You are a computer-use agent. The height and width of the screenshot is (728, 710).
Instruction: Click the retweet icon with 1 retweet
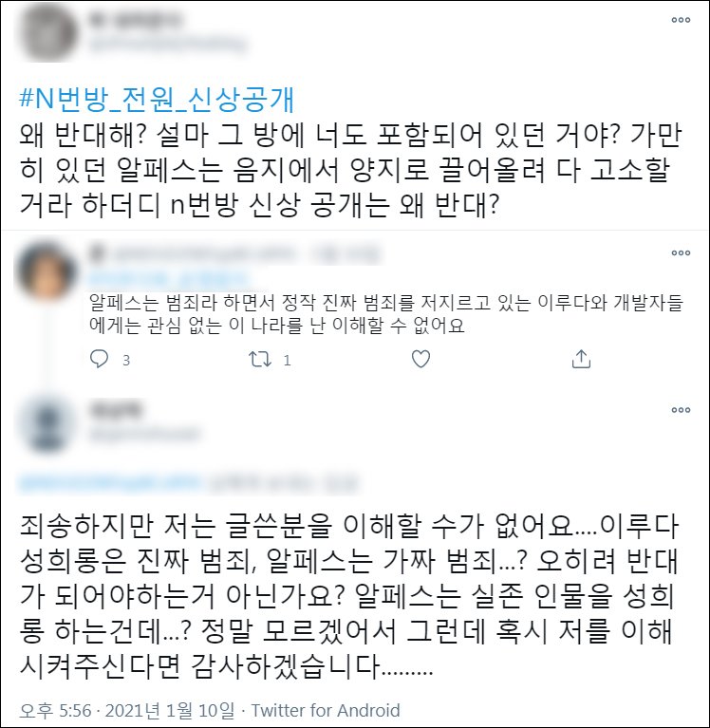pyautogui.click(x=260, y=360)
